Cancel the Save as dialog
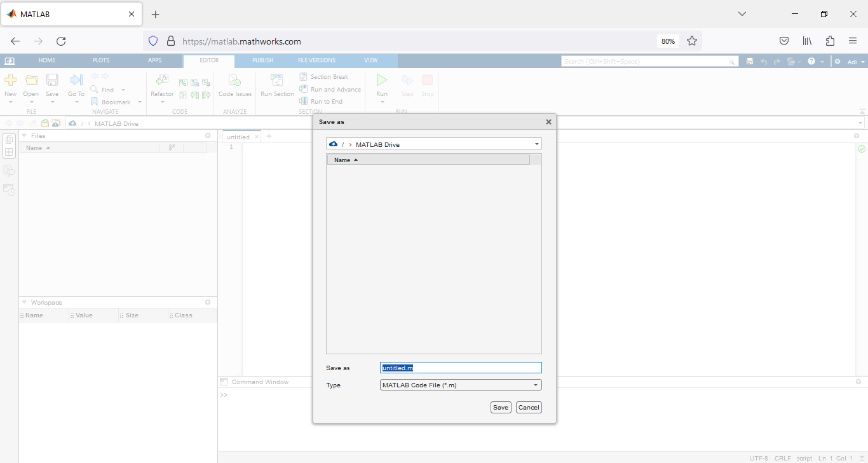 point(528,407)
